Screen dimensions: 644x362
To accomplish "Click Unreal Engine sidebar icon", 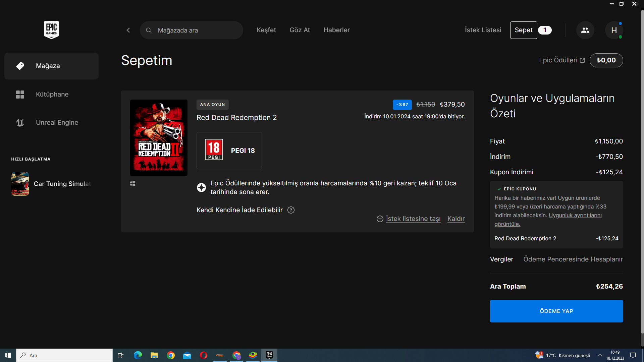I will (x=20, y=123).
